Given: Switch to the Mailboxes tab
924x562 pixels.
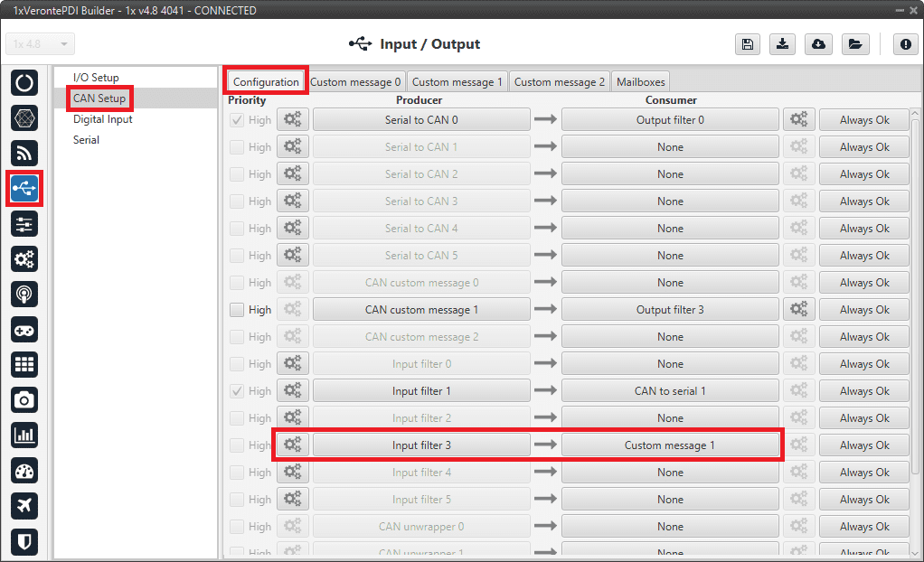Looking at the screenshot, I should click(x=640, y=81).
